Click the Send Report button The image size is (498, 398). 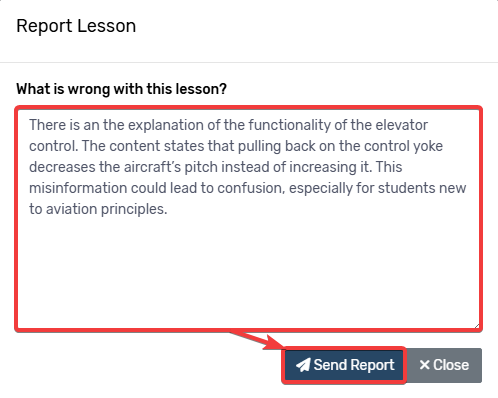click(344, 365)
